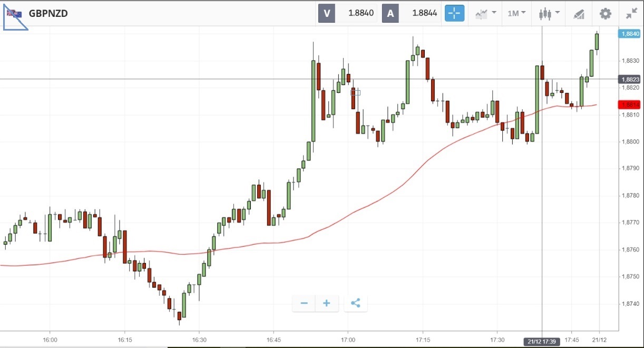Click the 21/12 17:39 time marker
644x348 pixels.
point(543,340)
